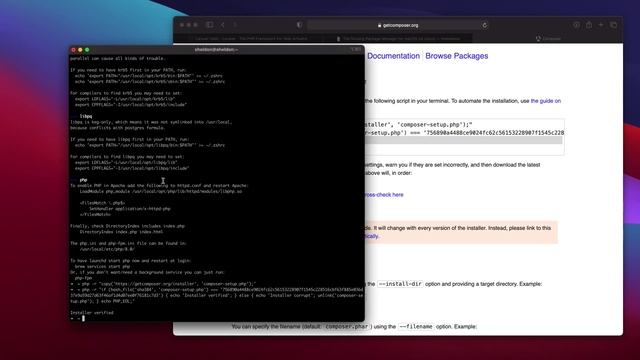The image size is (640, 360).
Task: Toggle the Safari sidebar icon
Action: [x=209, y=25]
